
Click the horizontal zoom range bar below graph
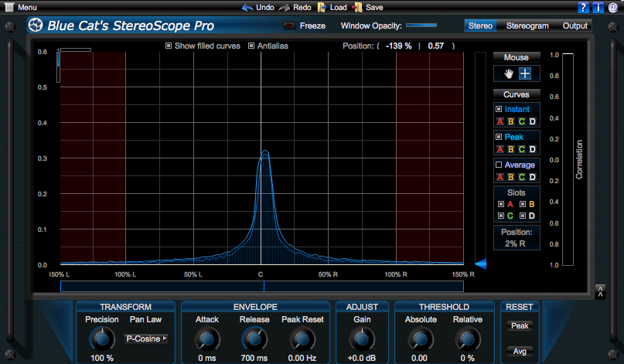pyautogui.click(x=262, y=287)
